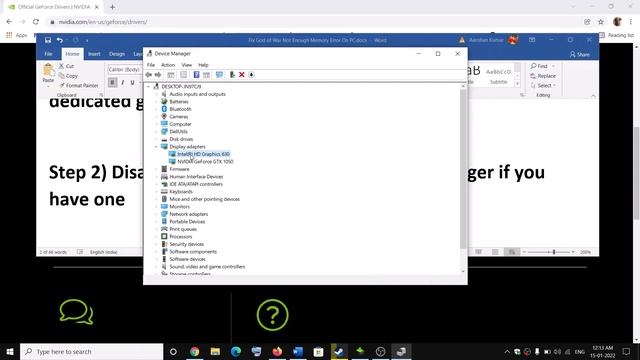Toggle Underline formatting in Word
Image resolution: width=640 pixels, height=360 pixels.
(132, 82)
